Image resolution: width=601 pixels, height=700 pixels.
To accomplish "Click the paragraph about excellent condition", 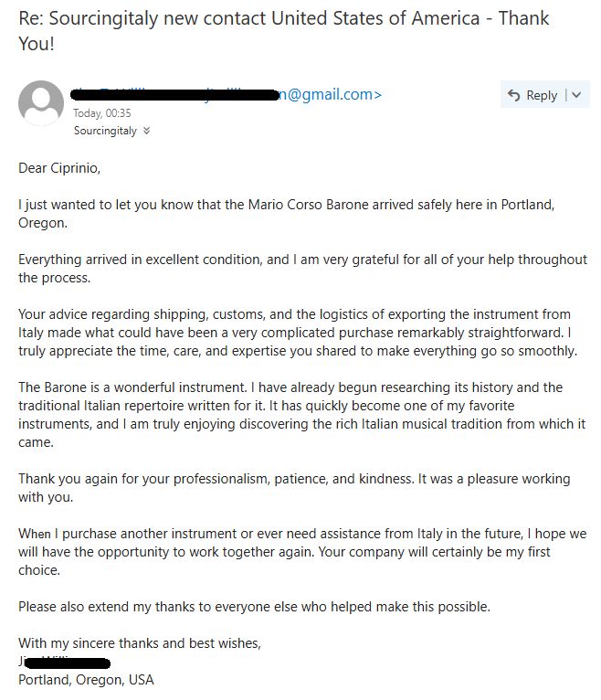I will (x=302, y=269).
